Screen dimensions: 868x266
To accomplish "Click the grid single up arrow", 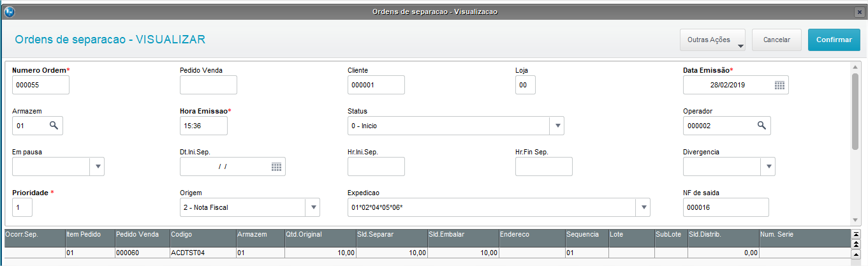I will (856, 254).
